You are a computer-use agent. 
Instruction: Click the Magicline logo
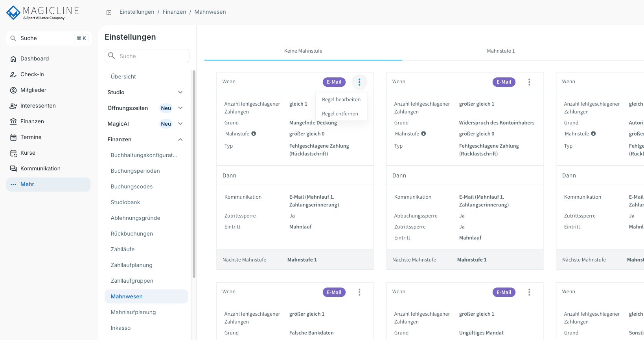coord(43,13)
